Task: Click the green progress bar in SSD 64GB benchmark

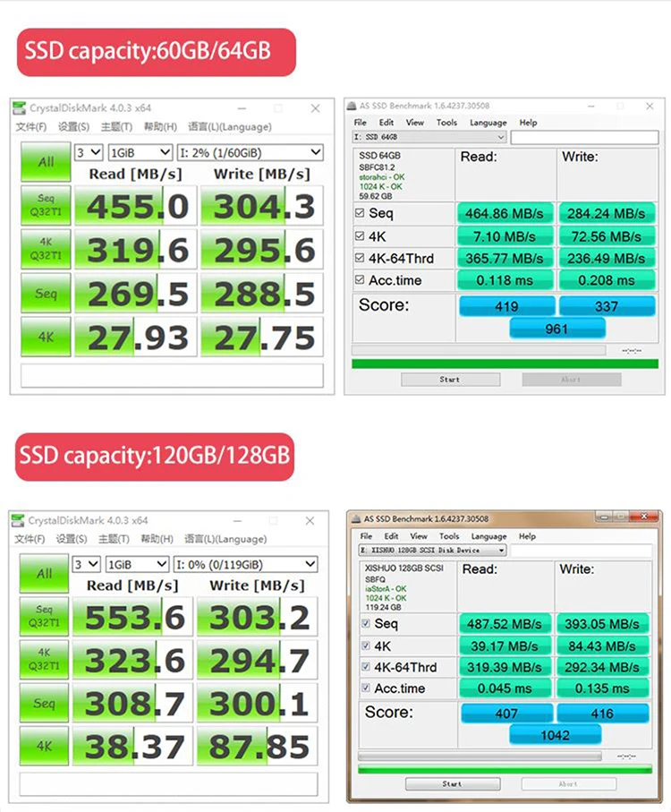Action: [x=503, y=363]
